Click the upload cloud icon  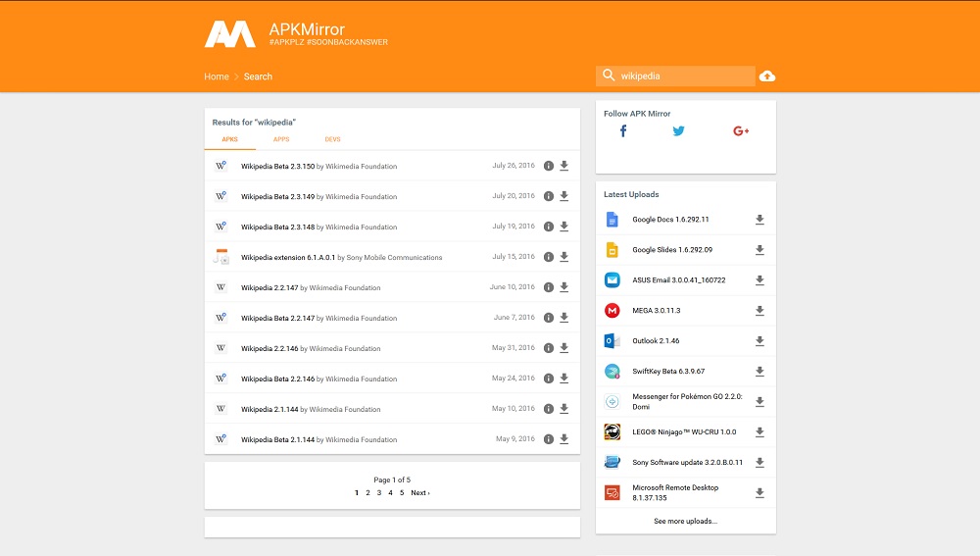(x=767, y=76)
